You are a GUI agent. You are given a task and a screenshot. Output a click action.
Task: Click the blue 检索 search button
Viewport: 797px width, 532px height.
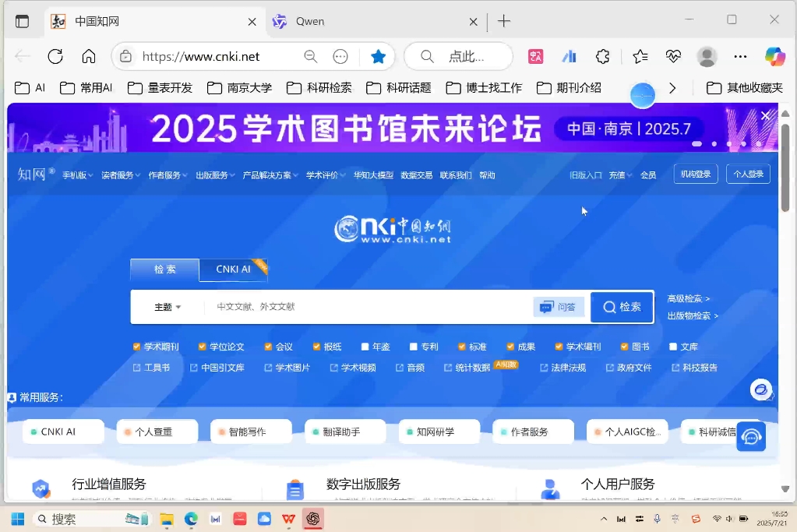[x=622, y=307]
